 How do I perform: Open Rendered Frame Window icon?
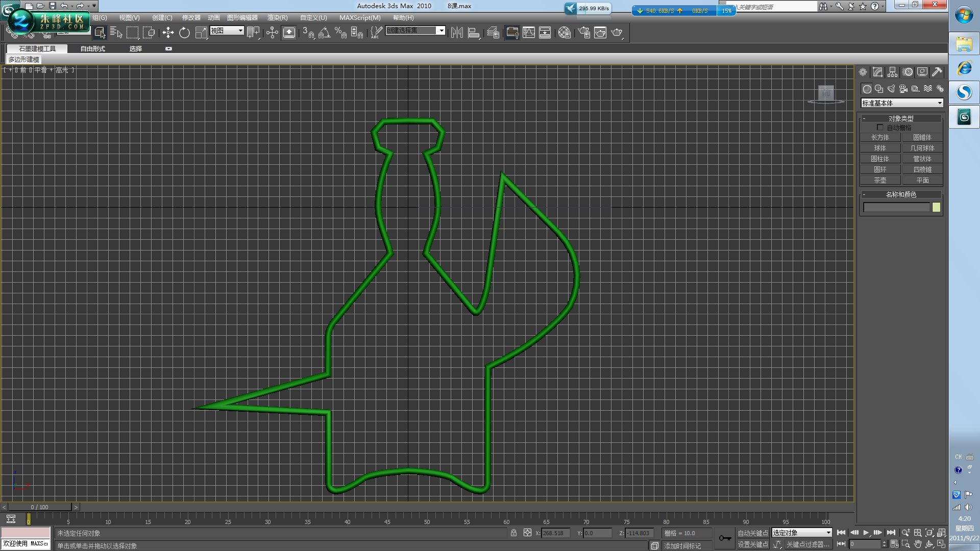click(x=600, y=33)
